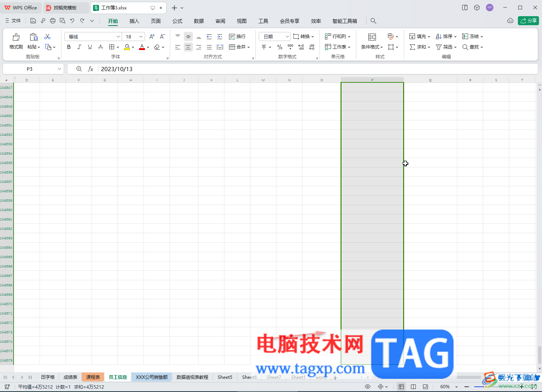Increase font size with A+ icon
The image size is (542, 392).
(152, 36)
